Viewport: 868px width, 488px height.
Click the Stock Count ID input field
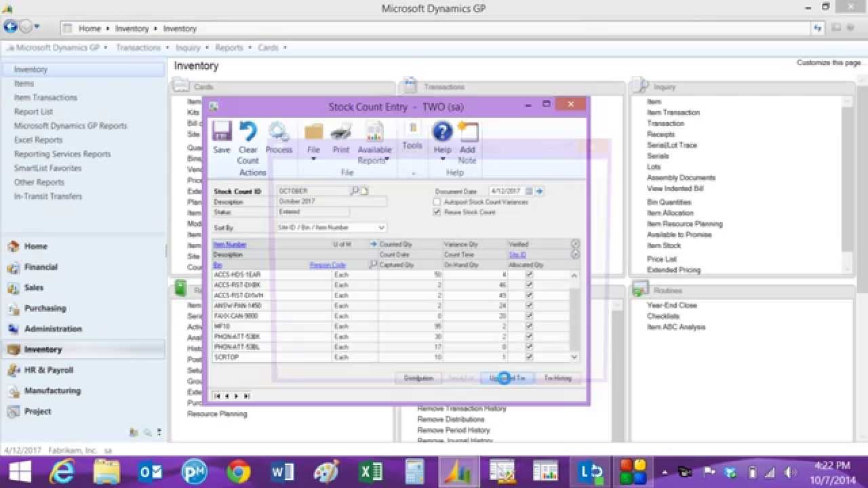[x=313, y=191]
